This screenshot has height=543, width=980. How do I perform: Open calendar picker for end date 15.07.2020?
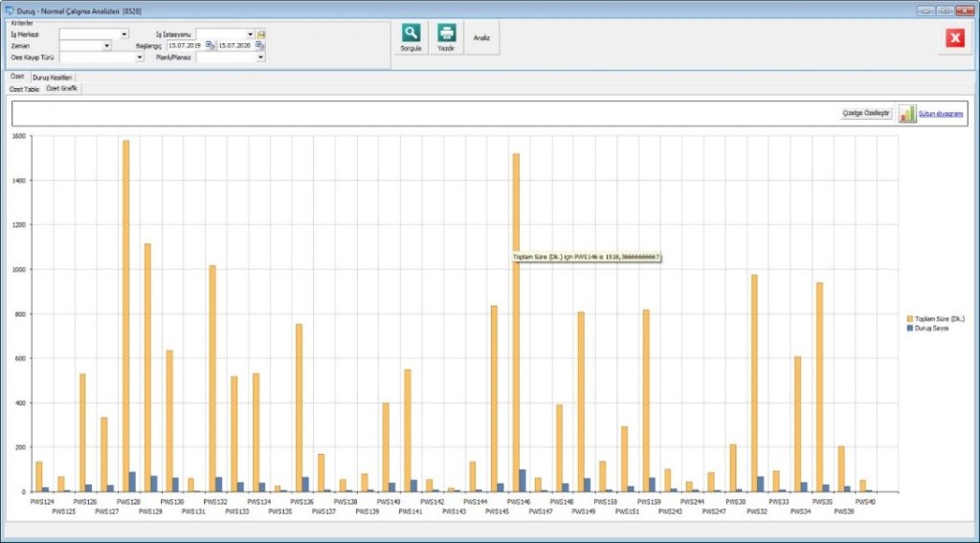(x=259, y=45)
